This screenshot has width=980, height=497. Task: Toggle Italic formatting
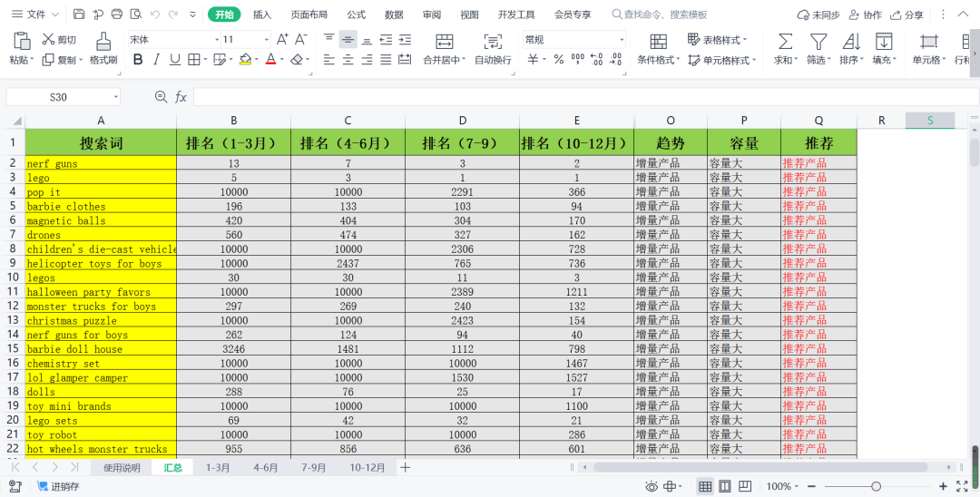[156, 60]
